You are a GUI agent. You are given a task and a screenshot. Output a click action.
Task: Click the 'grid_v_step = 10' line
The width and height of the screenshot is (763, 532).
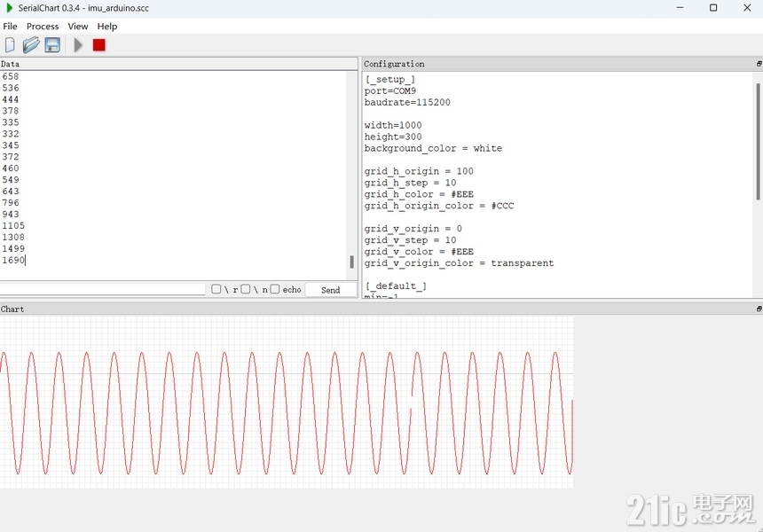click(x=410, y=240)
